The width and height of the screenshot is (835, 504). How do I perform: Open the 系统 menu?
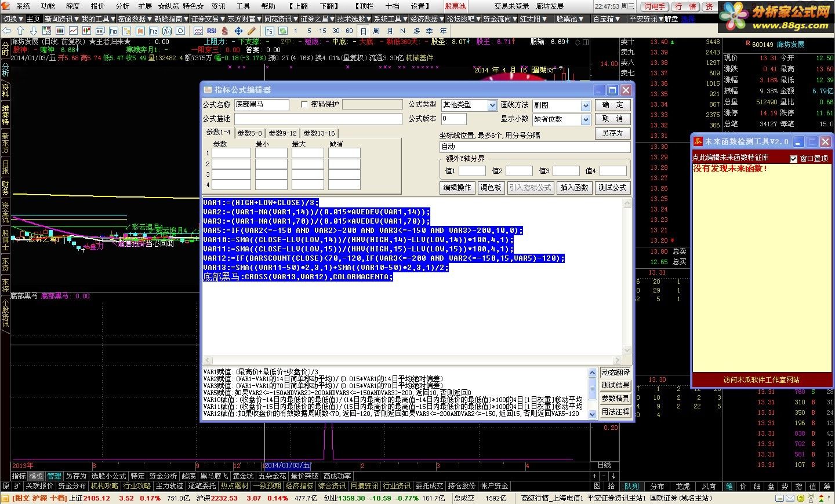(x=23, y=6)
